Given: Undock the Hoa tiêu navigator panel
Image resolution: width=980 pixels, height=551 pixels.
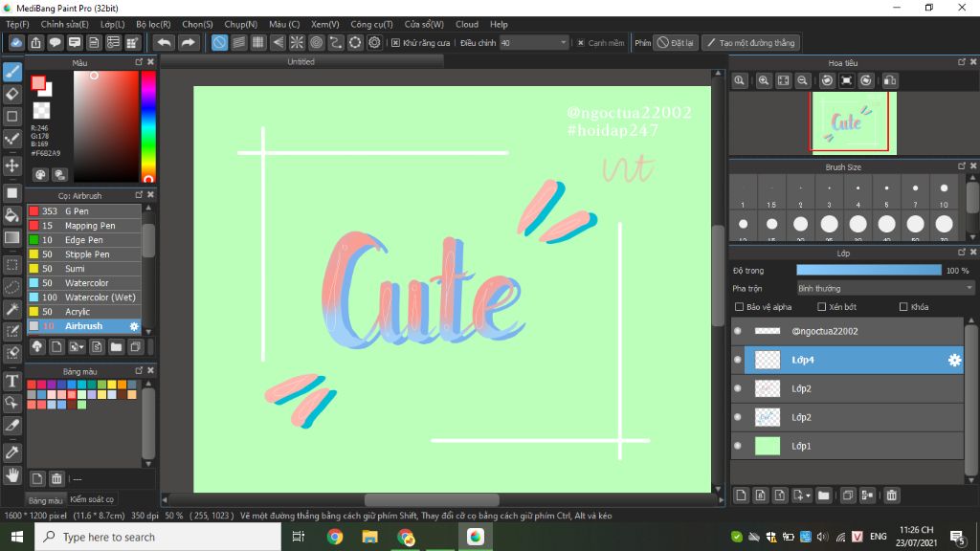Looking at the screenshot, I should pyautogui.click(x=962, y=62).
